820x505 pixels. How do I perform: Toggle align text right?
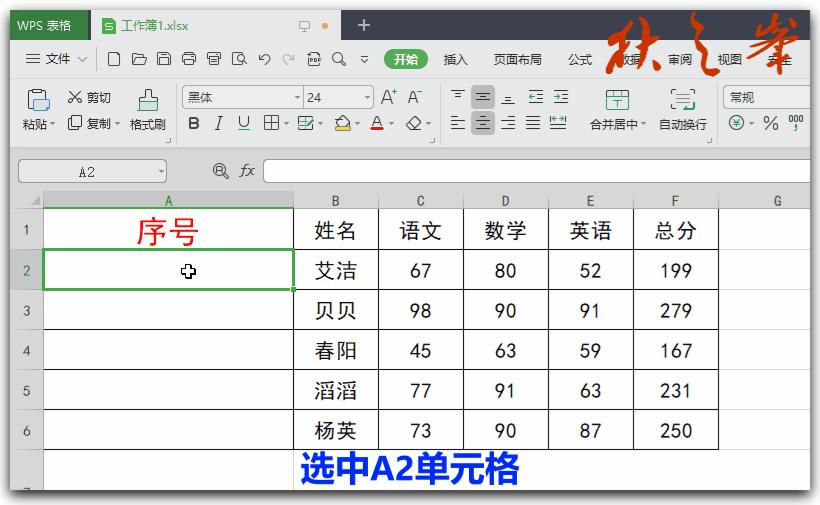[x=508, y=123]
